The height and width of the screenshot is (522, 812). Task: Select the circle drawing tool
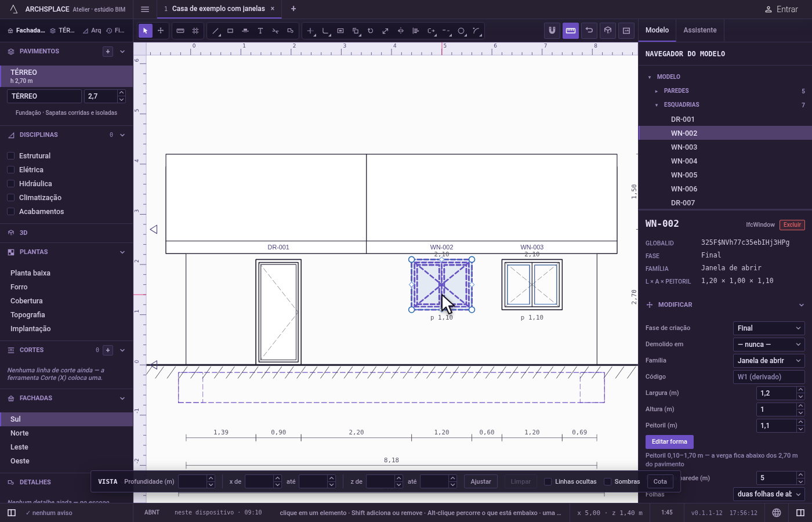tap(461, 31)
